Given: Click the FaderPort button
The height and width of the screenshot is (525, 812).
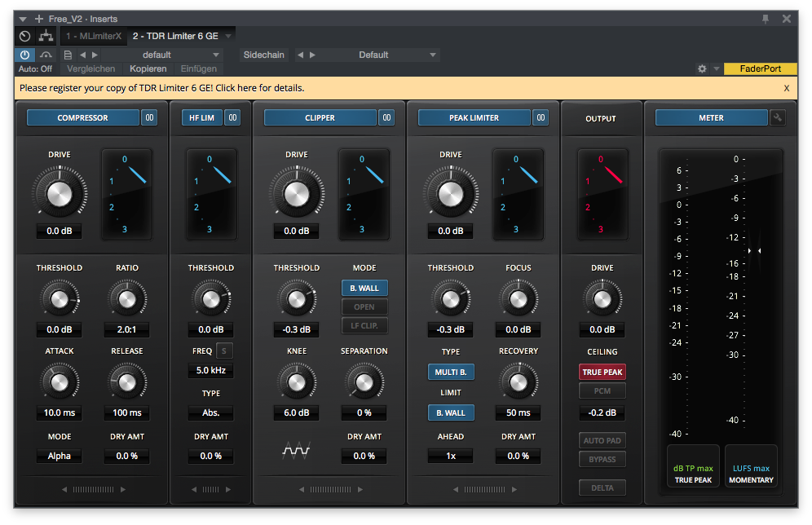Looking at the screenshot, I should (760, 68).
